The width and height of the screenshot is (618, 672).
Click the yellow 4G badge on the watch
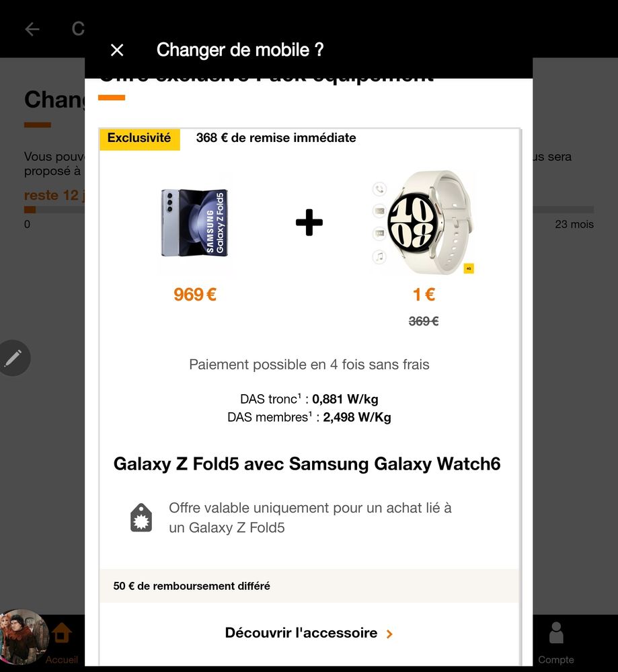click(469, 268)
